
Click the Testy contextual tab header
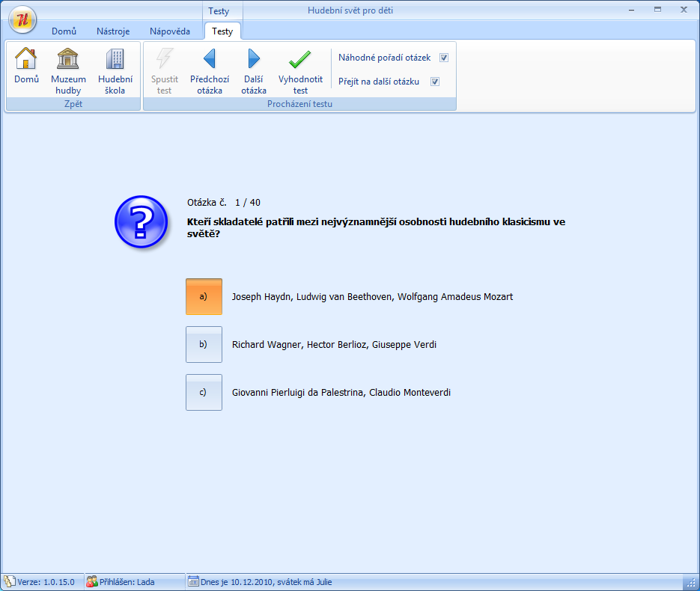(x=219, y=11)
